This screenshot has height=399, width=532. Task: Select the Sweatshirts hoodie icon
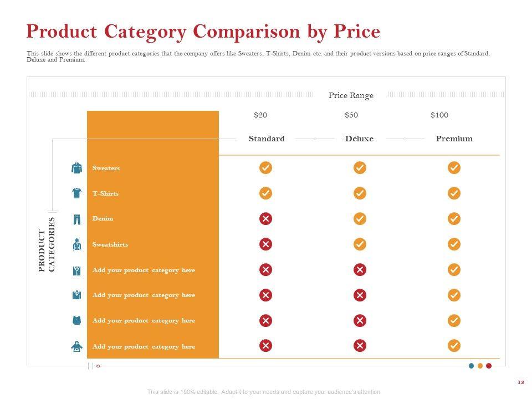(x=76, y=244)
